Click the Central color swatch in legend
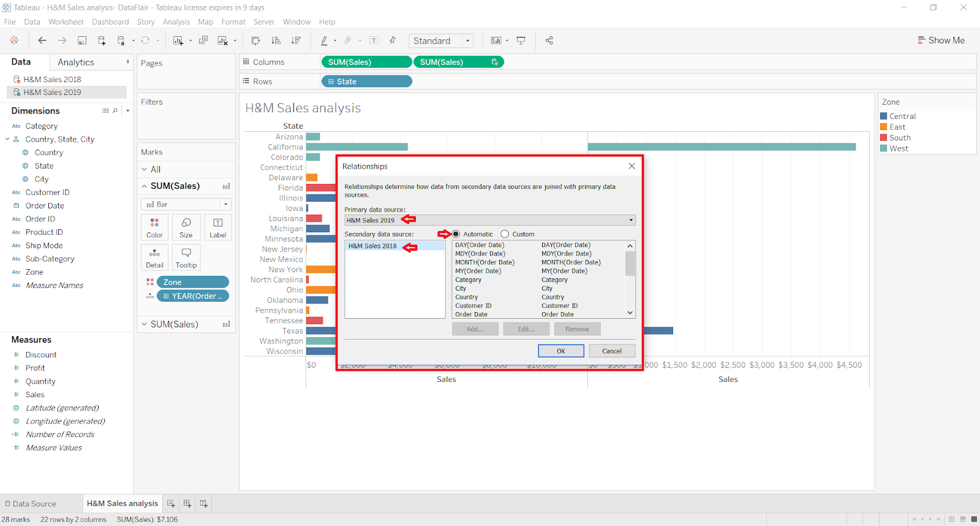Viewport: 980px width, 526px height. pyautogui.click(x=884, y=116)
